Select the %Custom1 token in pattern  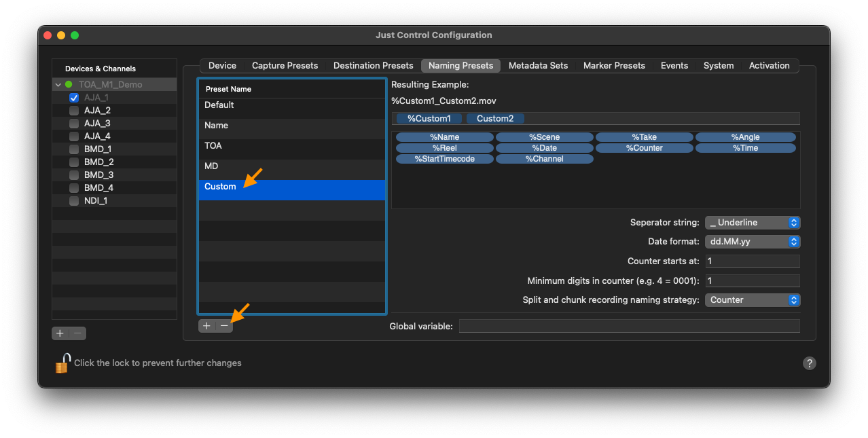coord(429,119)
